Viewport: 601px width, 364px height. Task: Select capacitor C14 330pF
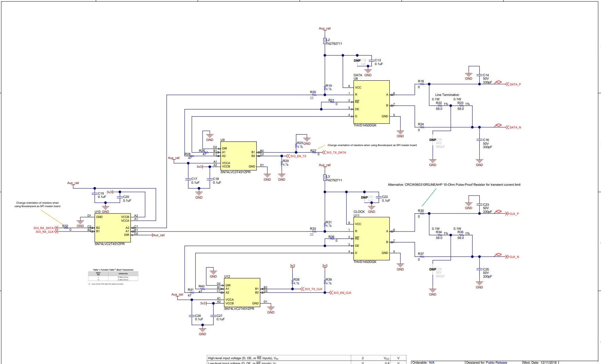coord(479,75)
